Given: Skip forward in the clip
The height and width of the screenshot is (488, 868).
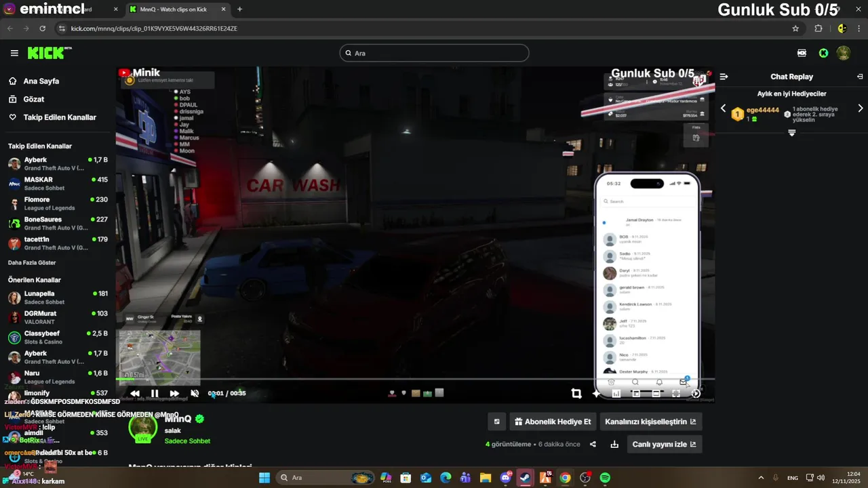Looking at the screenshot, I should pos(174,393).
